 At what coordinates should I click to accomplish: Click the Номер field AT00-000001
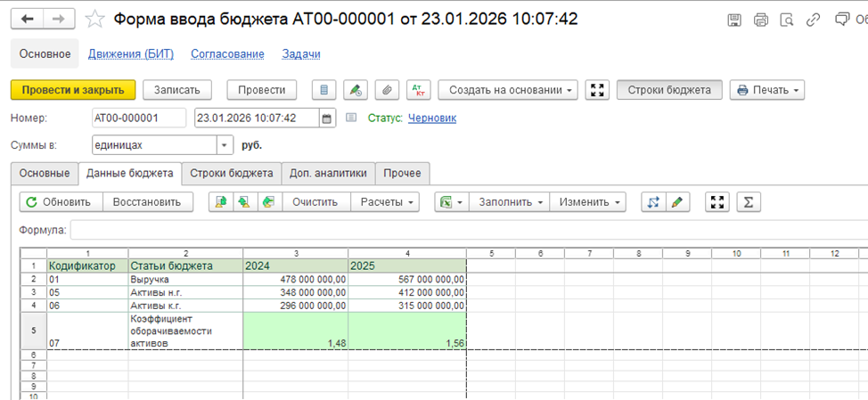[139, 118]
